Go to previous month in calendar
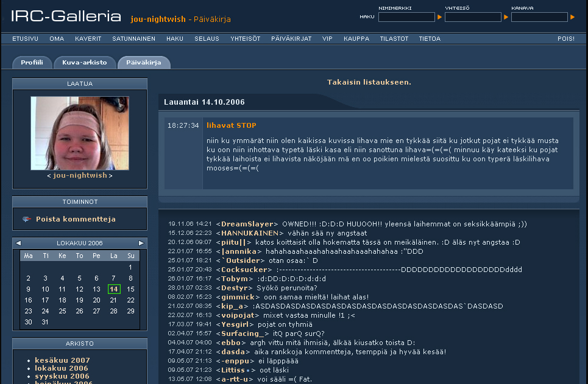The height and width of the screenshot is (384, 588). 18,243
